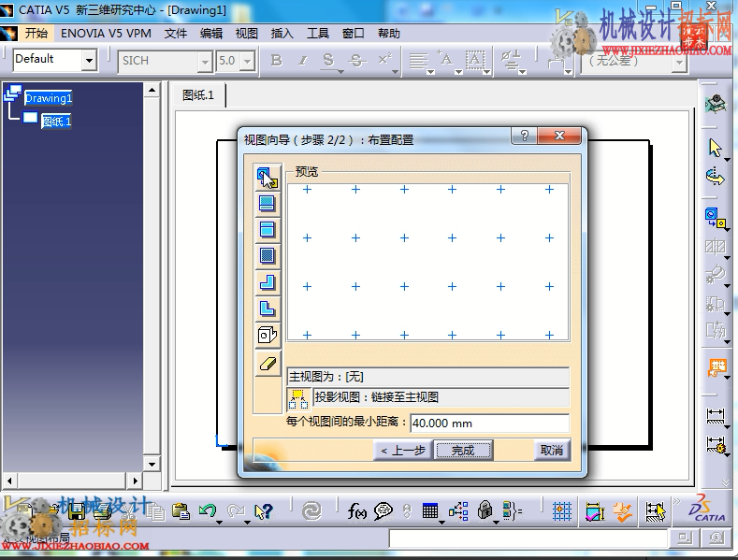This screenshot has height=560, width=738.
Task: Click the Update swirl icon in bottom toolbar
Action: pos(311,511)
